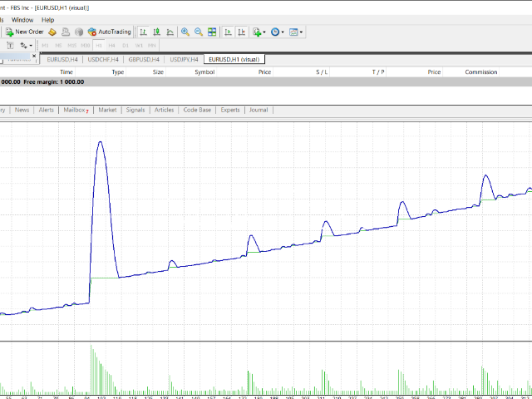Screen dimensions: 532x399
Task: Switch to the USDJPY,H4 chart tab
Action: pyautogui.click(x=184, y=59)
